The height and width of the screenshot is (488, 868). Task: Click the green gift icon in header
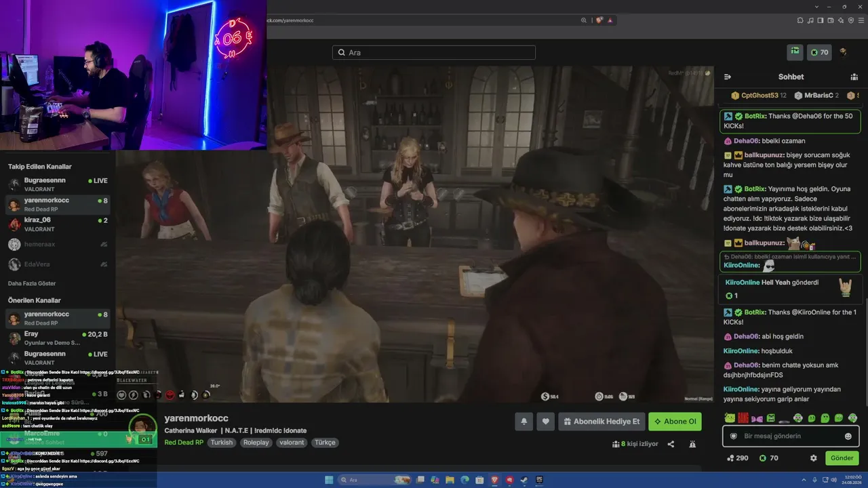click(795, 52)
